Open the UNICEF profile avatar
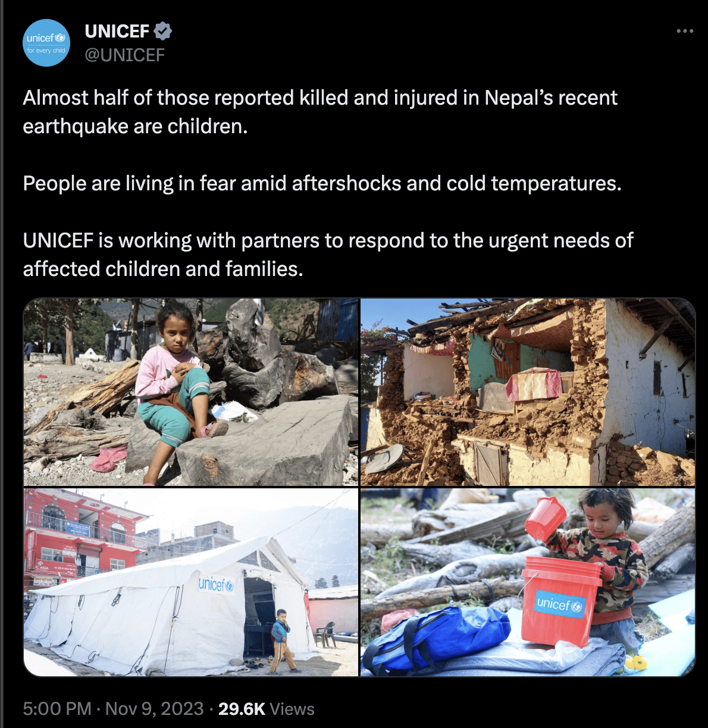The height and width of the screenshot is (728, 708). pos(46,43)
